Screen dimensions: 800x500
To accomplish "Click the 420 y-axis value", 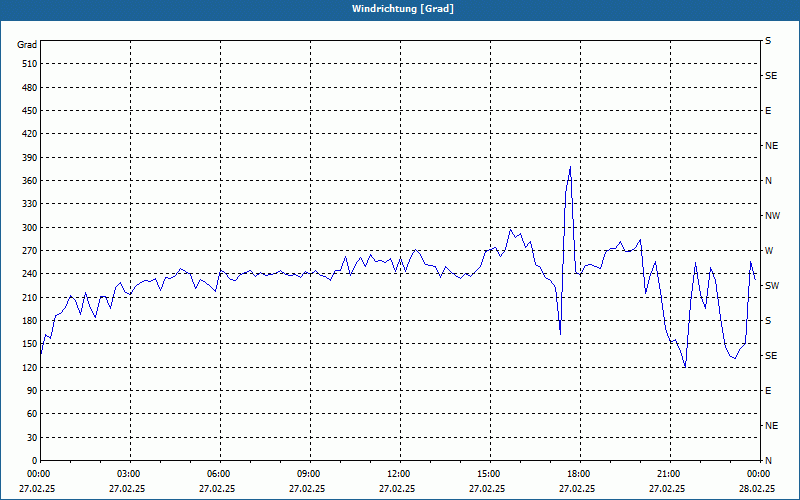I will [30, 134].
